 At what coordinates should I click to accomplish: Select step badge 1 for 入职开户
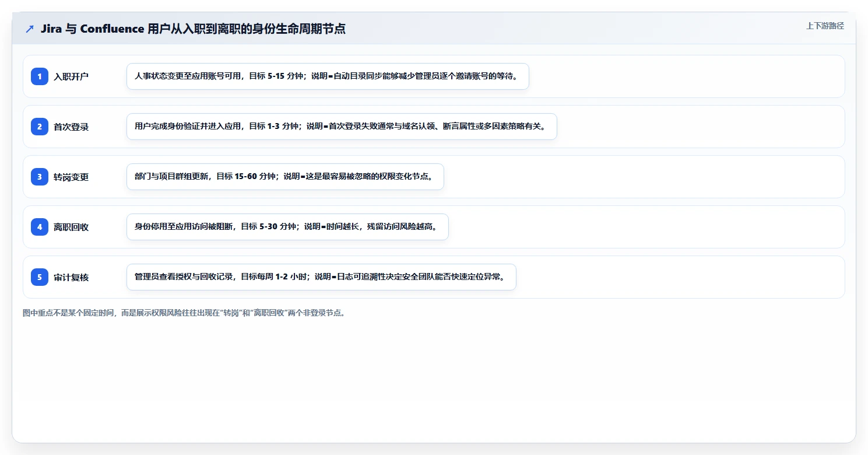(40, 76)
